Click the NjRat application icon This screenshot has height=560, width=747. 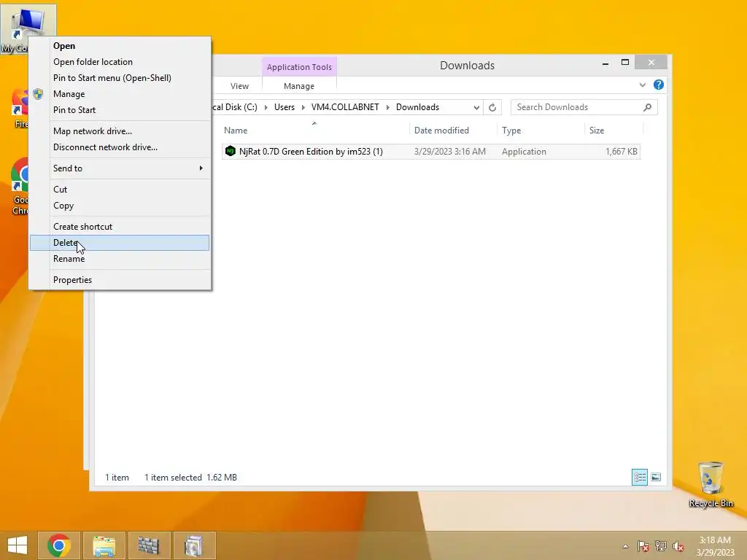click(230, 152)
